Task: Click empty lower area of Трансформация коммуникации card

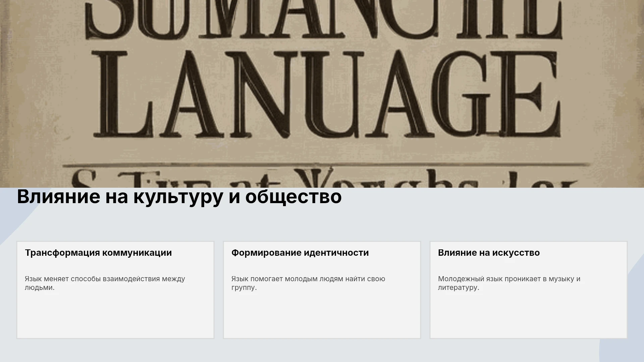Action: pos(115,315)
